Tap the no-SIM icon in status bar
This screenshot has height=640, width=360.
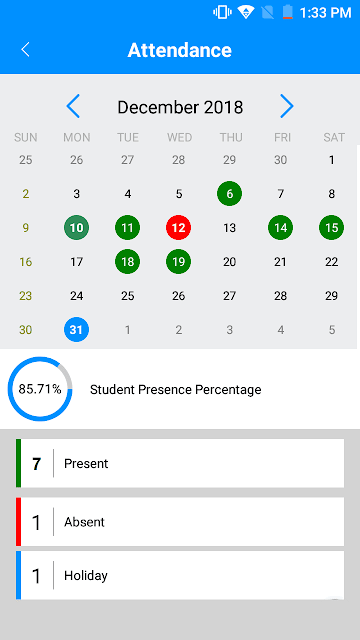tap(268, 12)
